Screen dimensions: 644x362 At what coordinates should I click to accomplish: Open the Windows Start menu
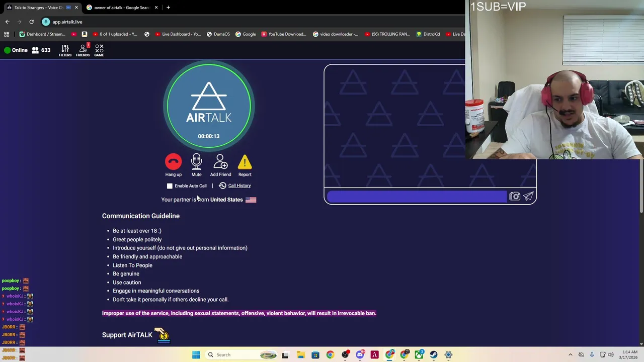click(x=196, y=354)
